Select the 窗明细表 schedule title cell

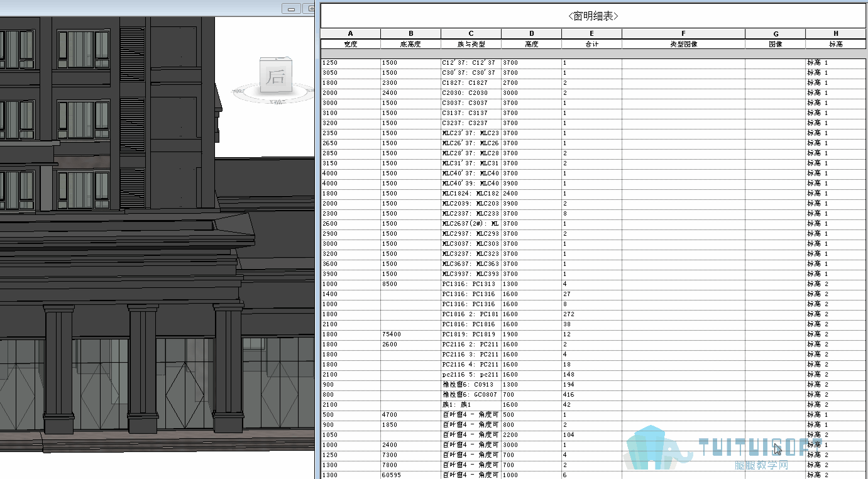(593, 16)
